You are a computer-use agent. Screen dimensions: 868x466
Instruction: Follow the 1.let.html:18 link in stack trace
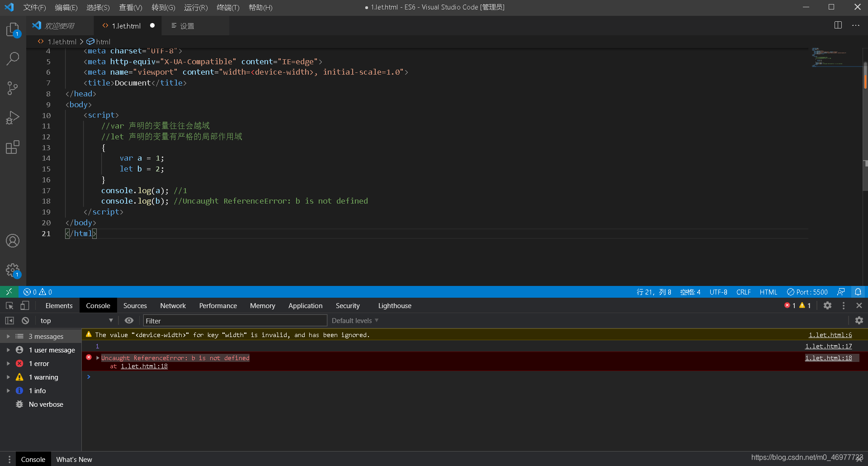click(144, 366)
